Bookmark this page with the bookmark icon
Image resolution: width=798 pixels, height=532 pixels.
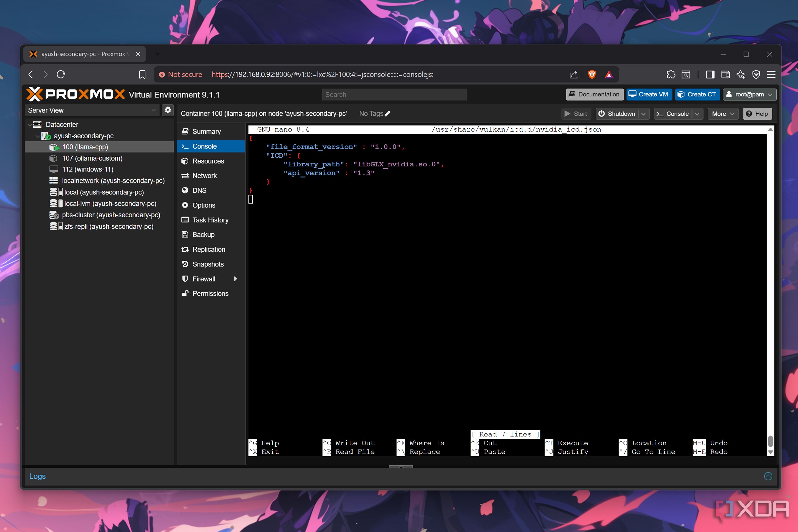142,74
